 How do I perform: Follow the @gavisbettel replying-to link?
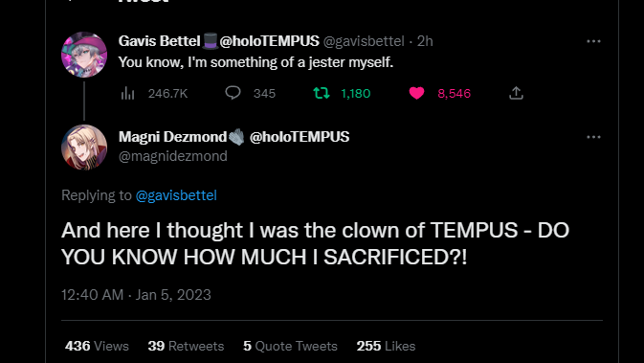[176, 195]
